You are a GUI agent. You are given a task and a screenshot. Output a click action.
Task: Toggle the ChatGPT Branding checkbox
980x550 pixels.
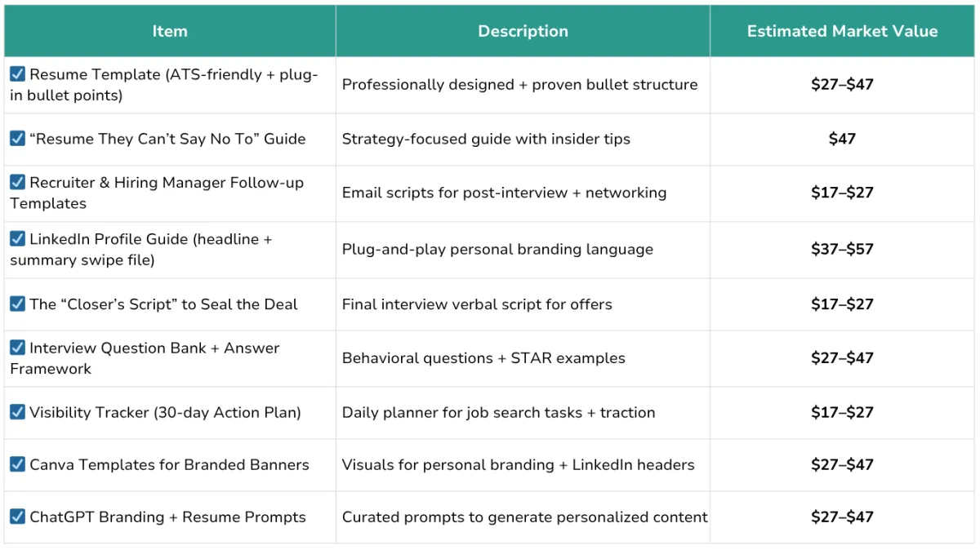click(17, 516)
